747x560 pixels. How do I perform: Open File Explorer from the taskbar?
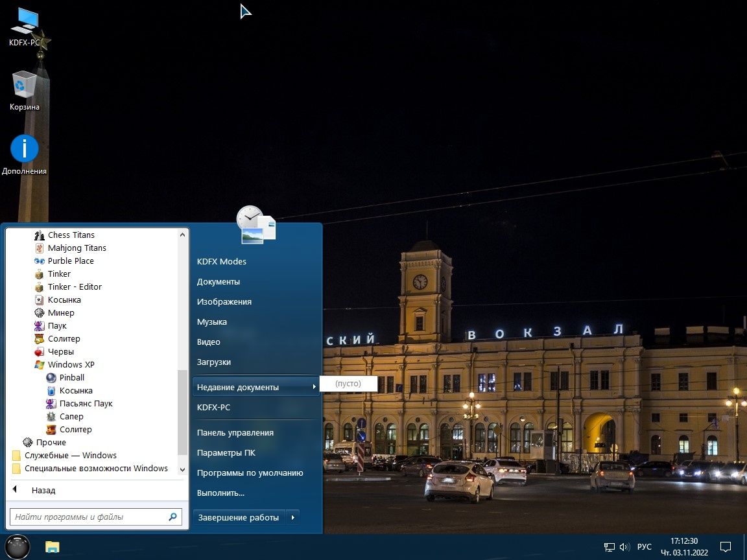(53, 546)
